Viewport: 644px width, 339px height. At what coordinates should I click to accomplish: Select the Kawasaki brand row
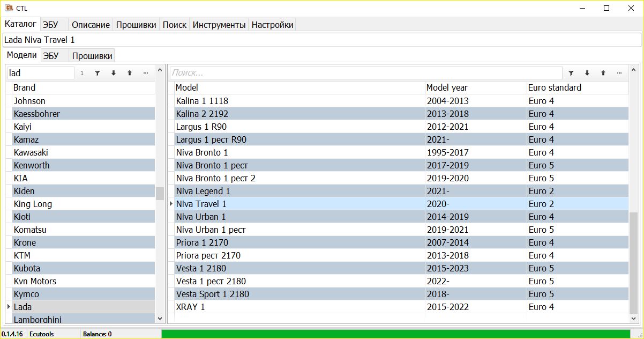[x=84, y=152]
